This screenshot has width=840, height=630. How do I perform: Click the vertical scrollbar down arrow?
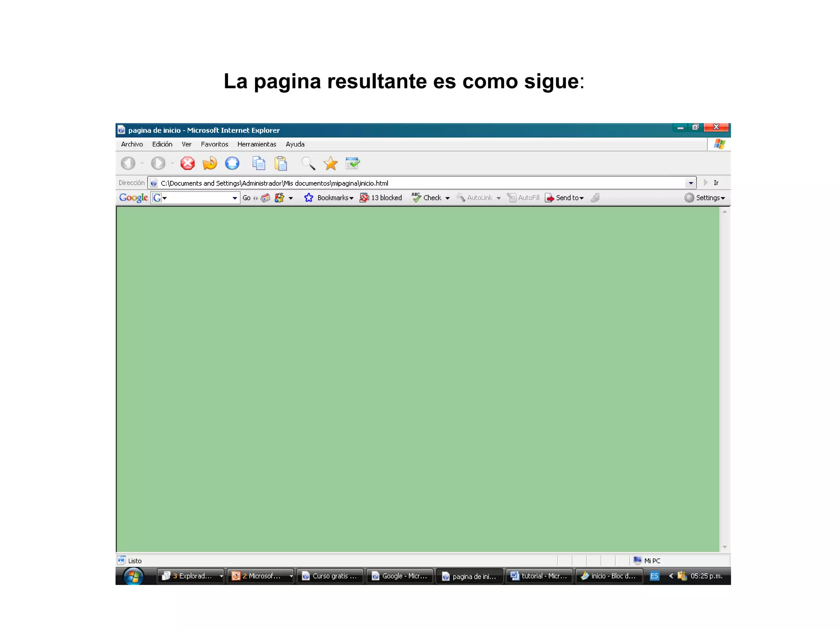click(725, 547)
